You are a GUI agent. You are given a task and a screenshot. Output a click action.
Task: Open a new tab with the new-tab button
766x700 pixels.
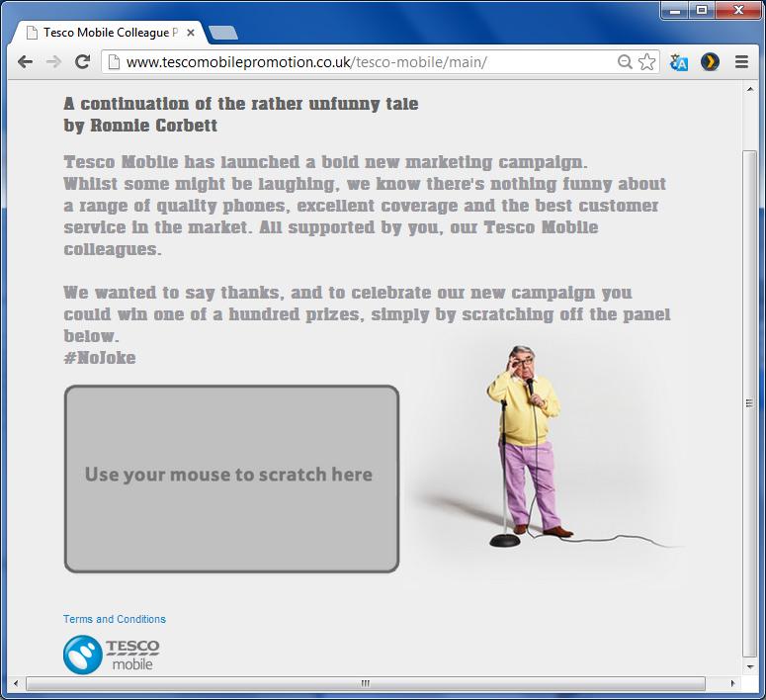point(223,33)
